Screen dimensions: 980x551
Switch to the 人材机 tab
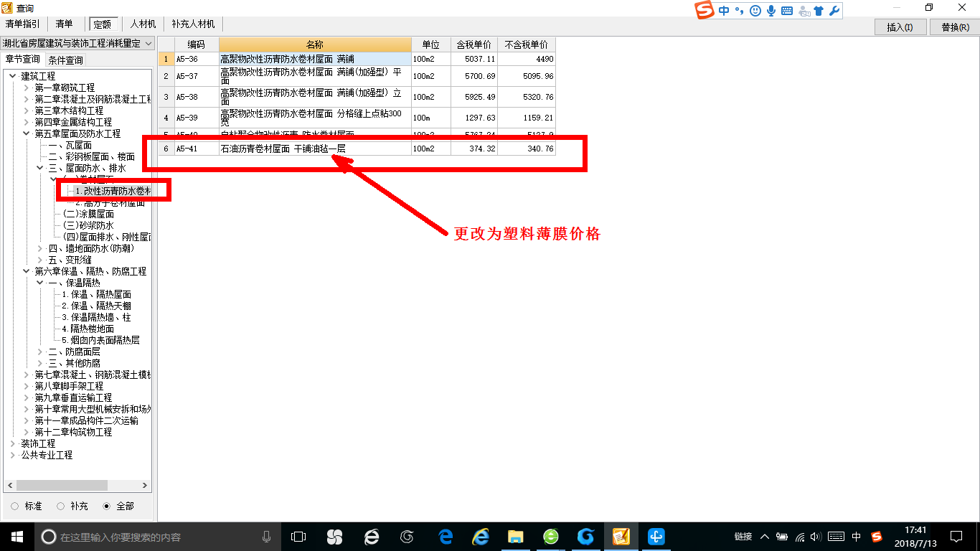[x=143, y=24]
